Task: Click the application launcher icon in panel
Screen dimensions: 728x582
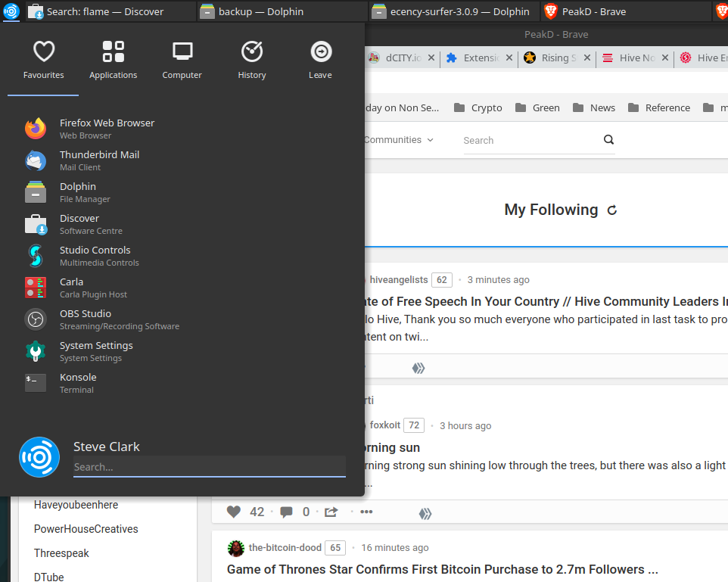Action: [x=11, y=11]
